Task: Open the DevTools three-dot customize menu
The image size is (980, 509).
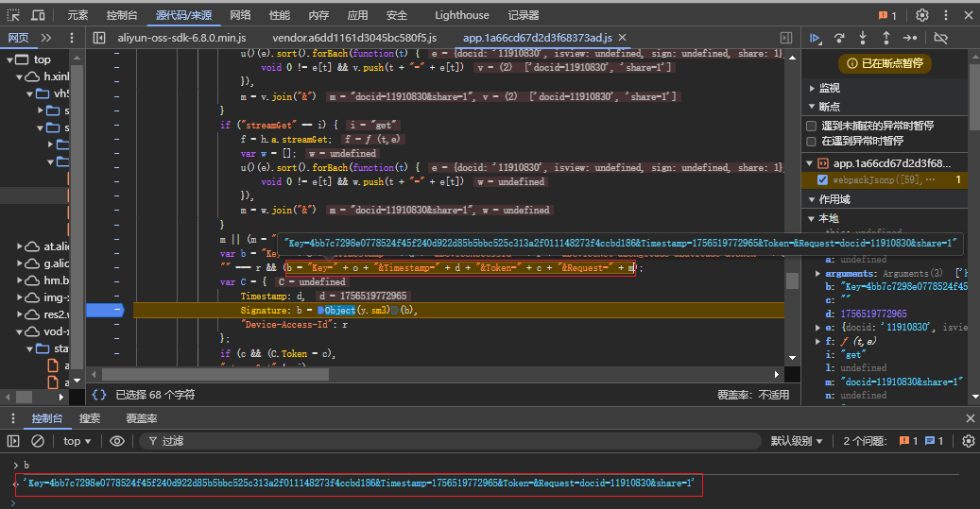Action: coord(946,15)
